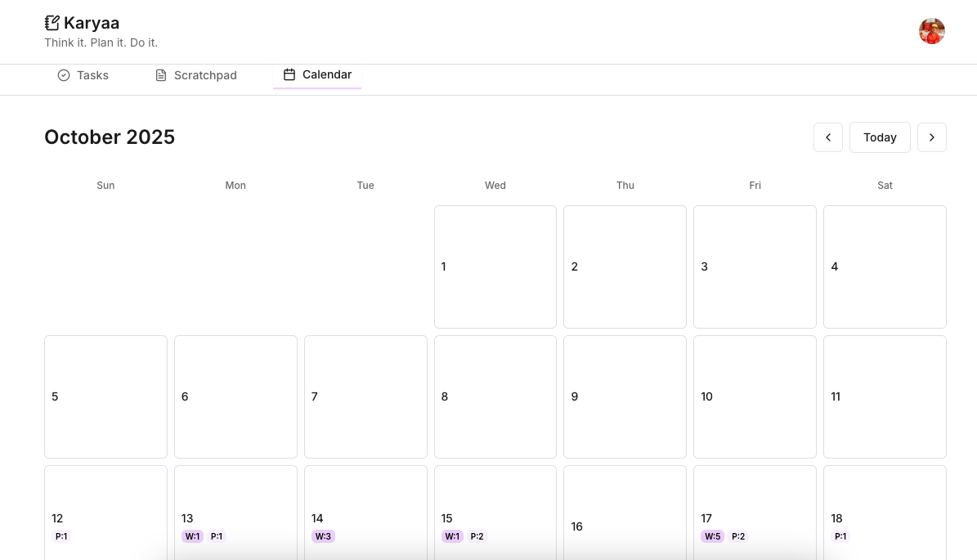The height and width of the screenshot is (560, 977).
Task: Click the Wed column header
Action: tap(495, 186)
